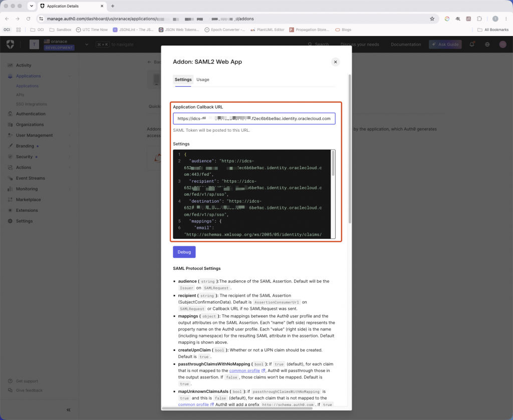Open the OCI bookmark
The height and width of the screenshot is (420, 513).
pyautogui.click(x=7, y=30)
